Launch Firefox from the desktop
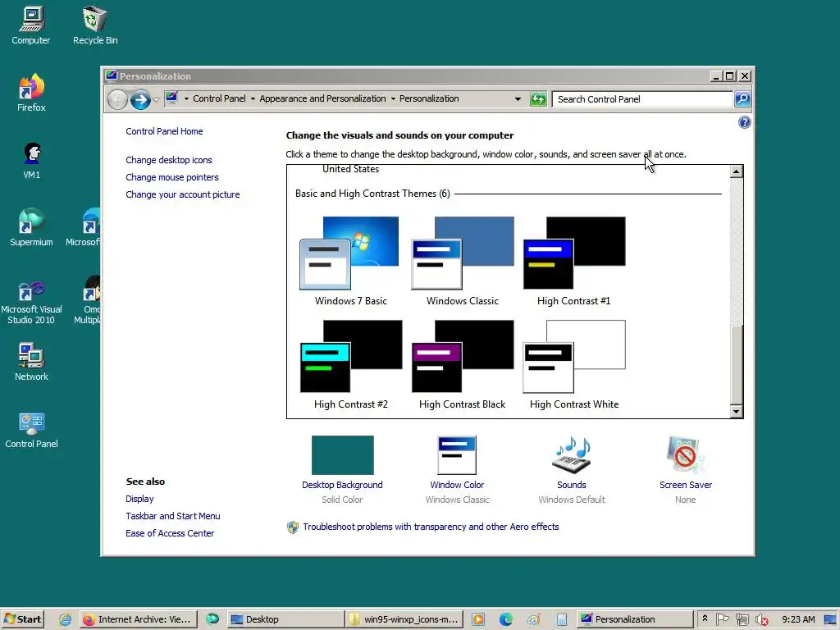This screenshot has height=630, width=840. [31, 93]
